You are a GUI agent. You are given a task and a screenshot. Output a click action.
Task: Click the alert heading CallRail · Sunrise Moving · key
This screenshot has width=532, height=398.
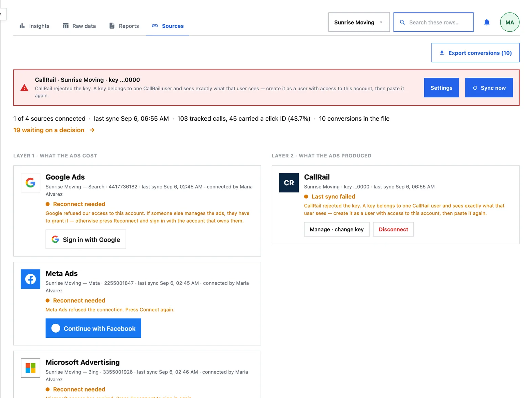tap(87, 80)
